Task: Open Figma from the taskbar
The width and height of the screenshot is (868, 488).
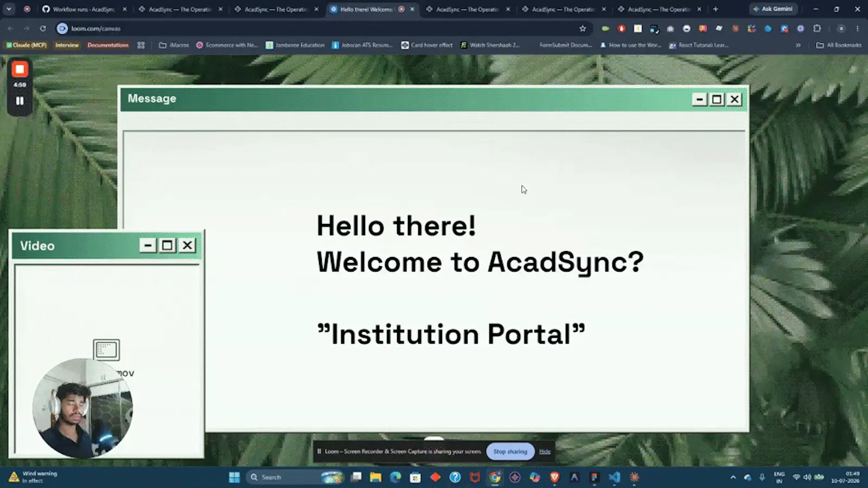Action: [x=594, y=477]
